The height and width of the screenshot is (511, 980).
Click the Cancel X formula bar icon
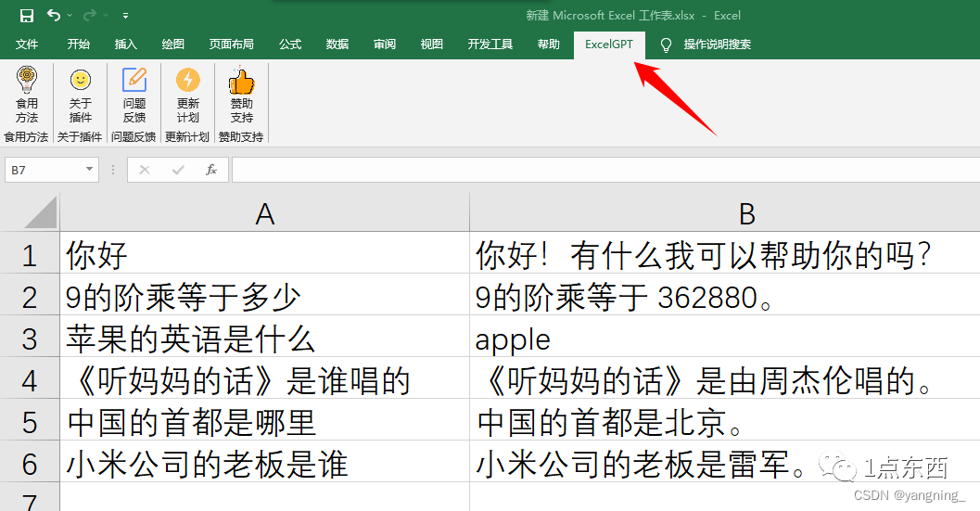coord(145,170)
